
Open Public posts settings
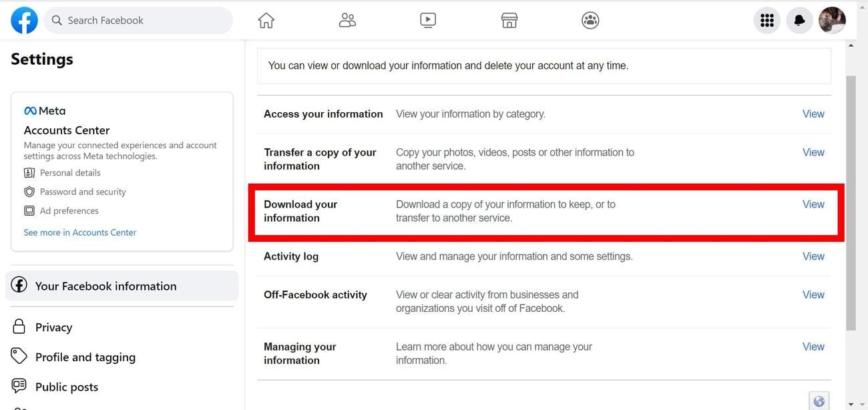click(x=67, y=387)
